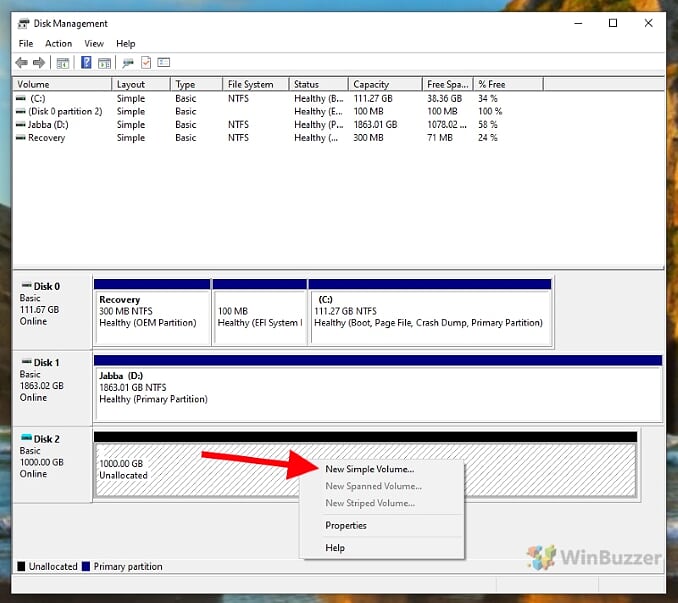Select the (Disk 0 partition 2) volume name
This screenshot has width=678, height=603.
point(65,112)
